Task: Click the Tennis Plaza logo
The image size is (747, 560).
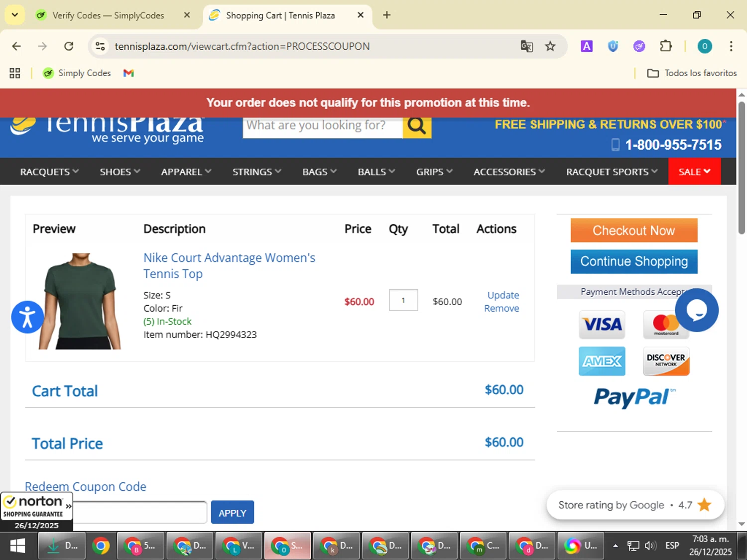Action: point(108,130)
